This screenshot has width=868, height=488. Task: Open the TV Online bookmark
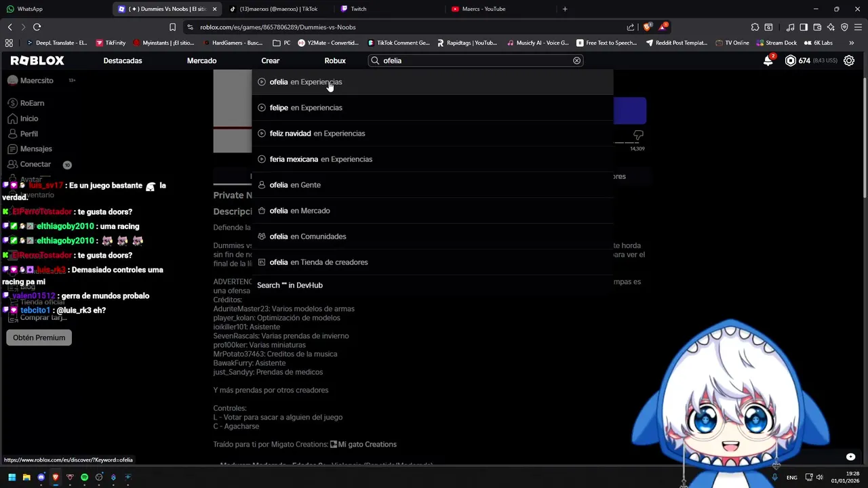coord(732,43)
